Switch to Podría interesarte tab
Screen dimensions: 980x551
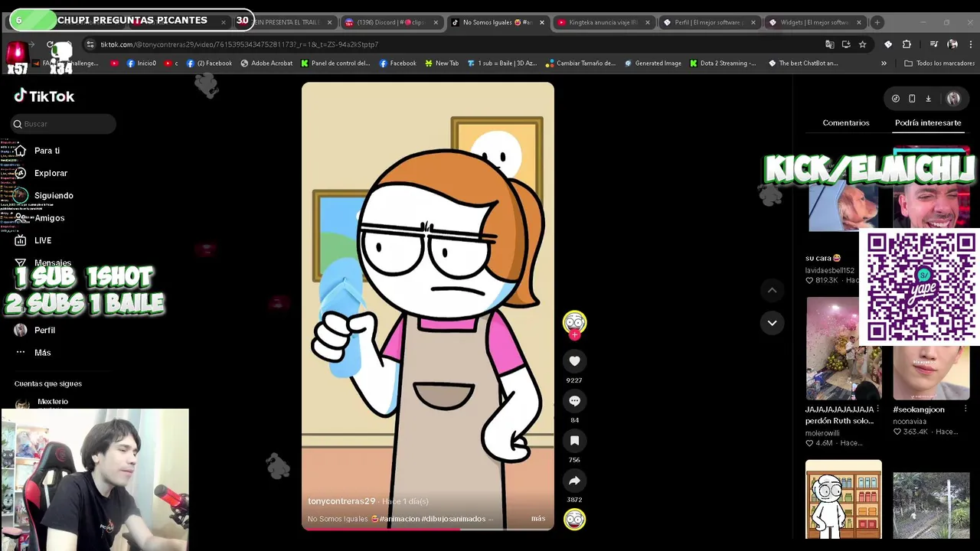928,122
